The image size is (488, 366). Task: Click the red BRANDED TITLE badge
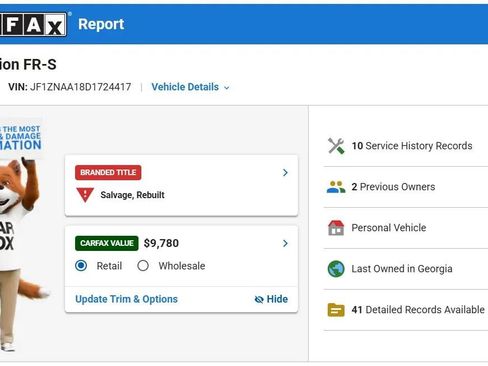pos(108,173)
